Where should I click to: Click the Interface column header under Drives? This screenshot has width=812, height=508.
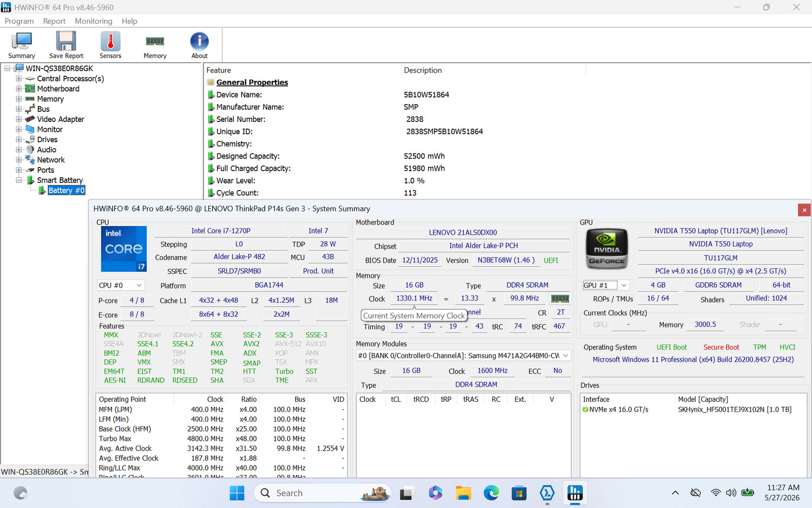pos(628,399)
